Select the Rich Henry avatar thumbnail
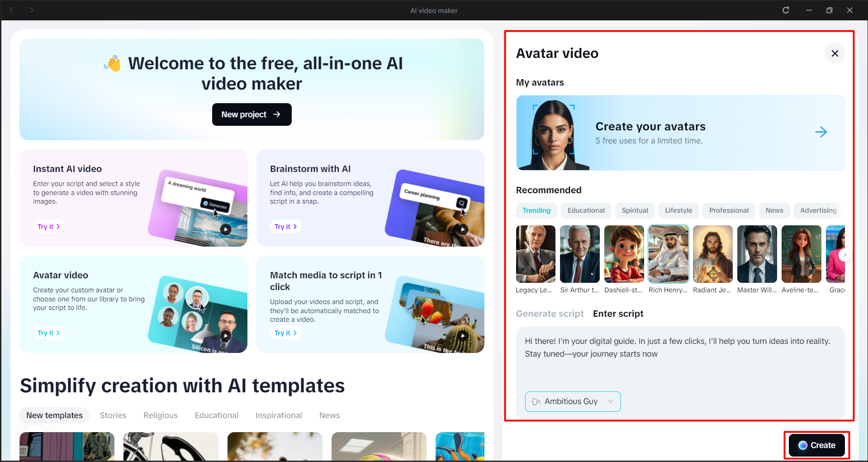Image resolution: width=868 pixels, height=462 pixels. tap(668, 254)
